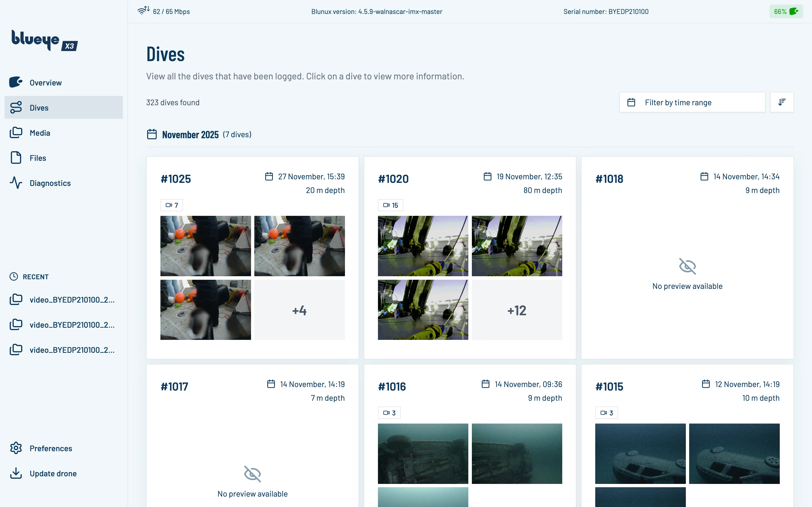Open the Overview drone icon
This screenshot has width=812, height=507.
point(16,82)
